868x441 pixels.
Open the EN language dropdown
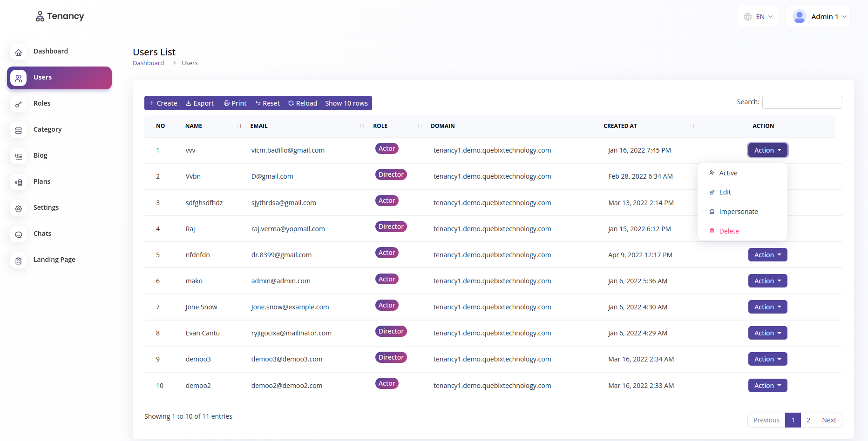click(x=758, y=17)
